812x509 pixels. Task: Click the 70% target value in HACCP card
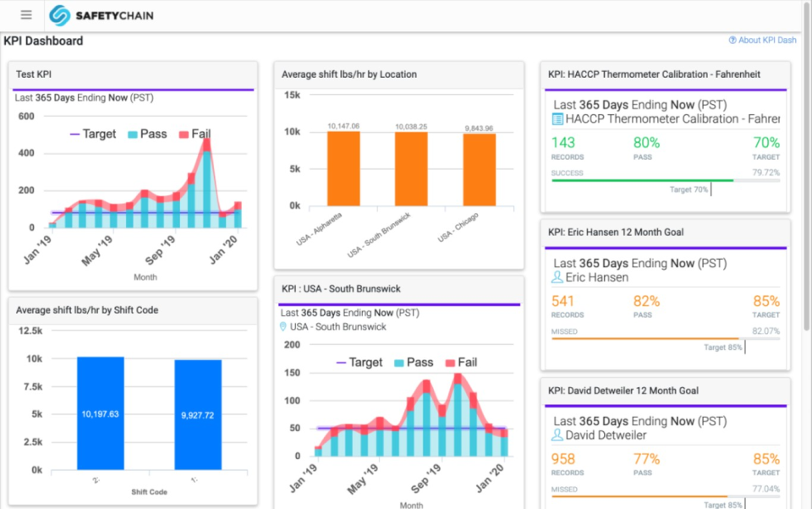(766, 142)
